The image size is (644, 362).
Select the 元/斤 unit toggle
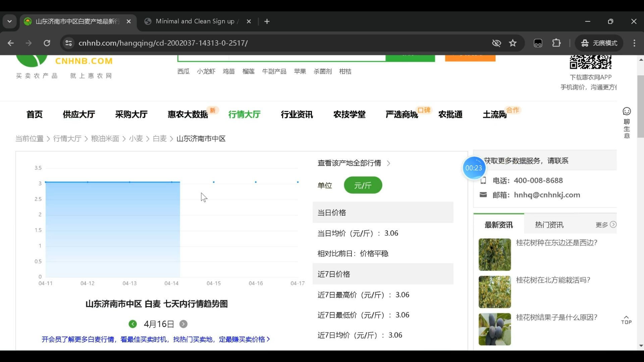[363, 185]
